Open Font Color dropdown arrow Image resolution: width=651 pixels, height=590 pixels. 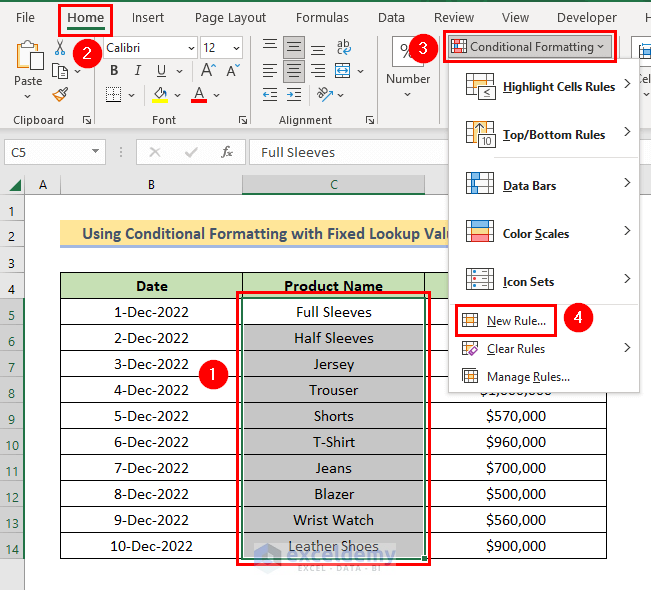coord(216,95)
